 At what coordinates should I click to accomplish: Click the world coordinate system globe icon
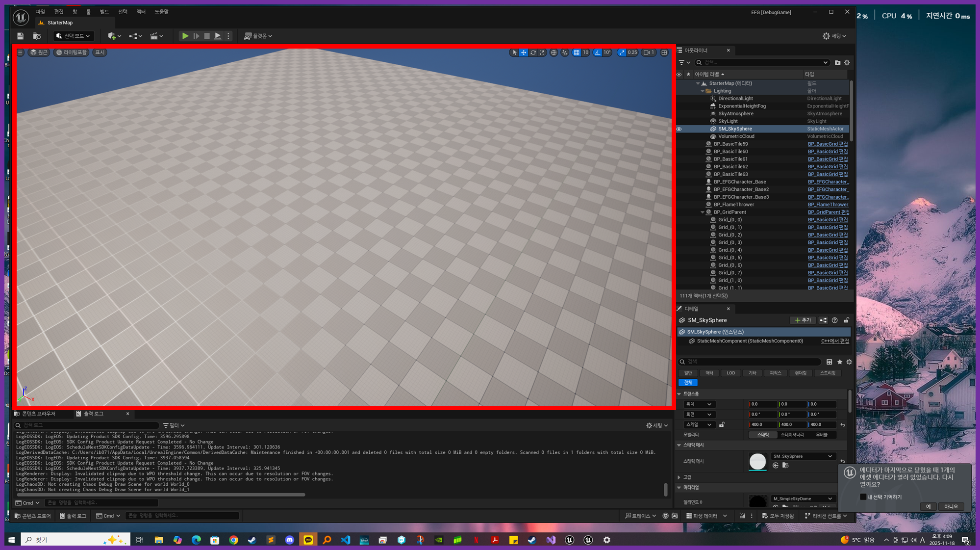[553, 52]
